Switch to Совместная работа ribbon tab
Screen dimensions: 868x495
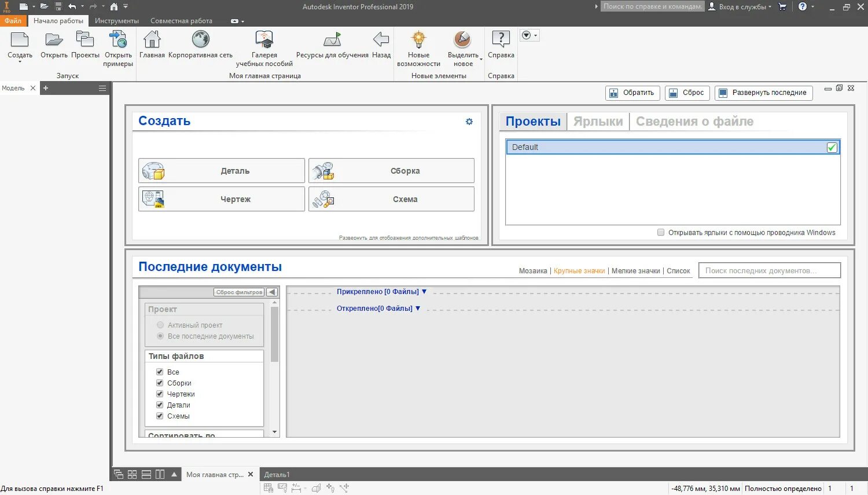181,21
